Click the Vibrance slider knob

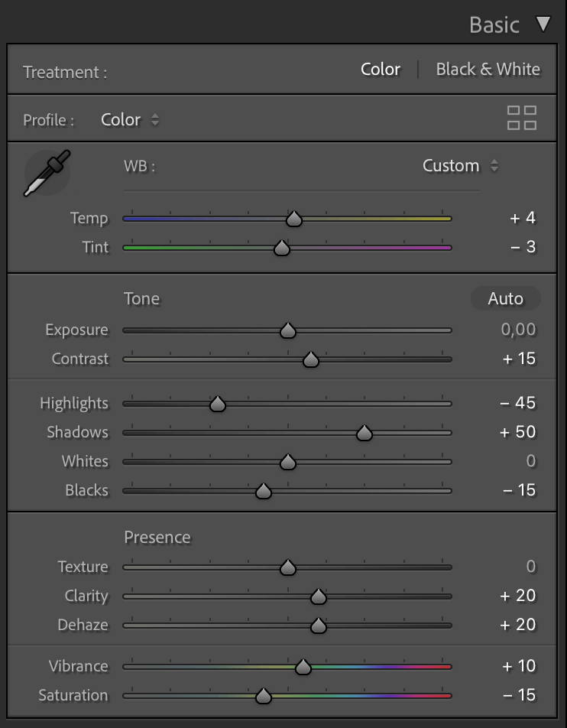pyautogui.click(x=303, y=667)
